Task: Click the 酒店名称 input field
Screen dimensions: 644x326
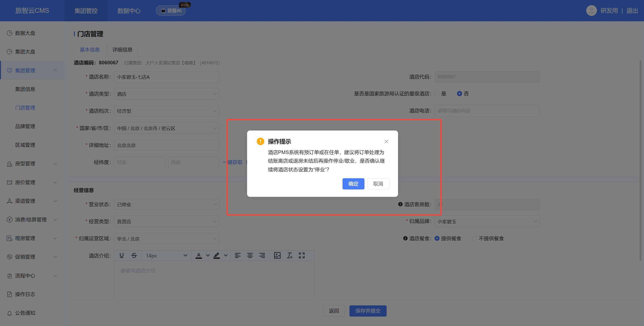Action: coord(166,77)
